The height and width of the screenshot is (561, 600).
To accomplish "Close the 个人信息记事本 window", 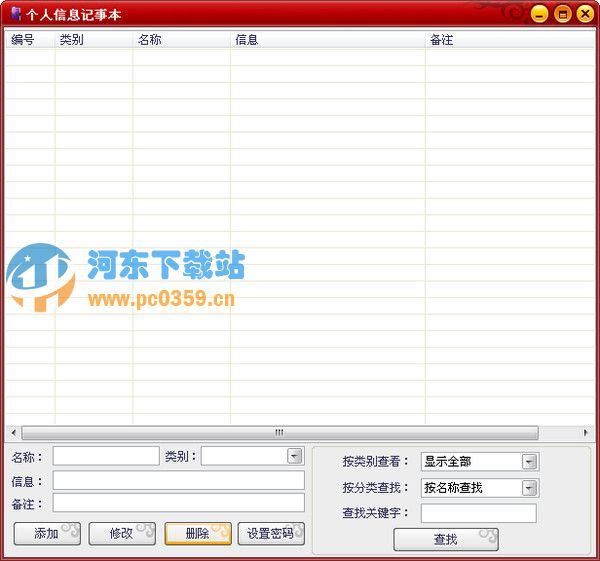I will click(x=585, y=15).
